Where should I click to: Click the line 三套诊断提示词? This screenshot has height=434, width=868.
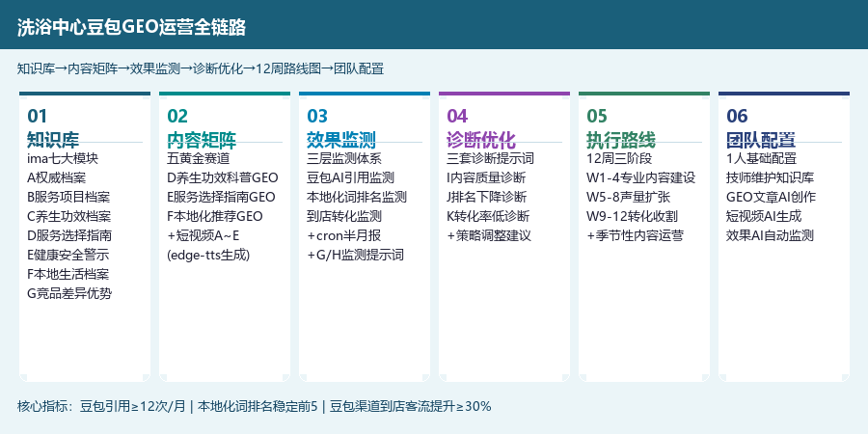(x=491, y=159)
